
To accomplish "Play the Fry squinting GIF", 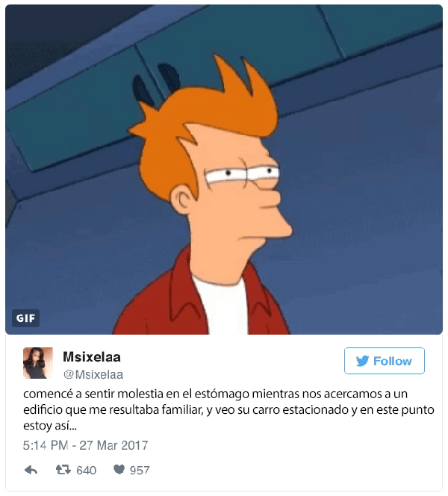I will (224, 170).
